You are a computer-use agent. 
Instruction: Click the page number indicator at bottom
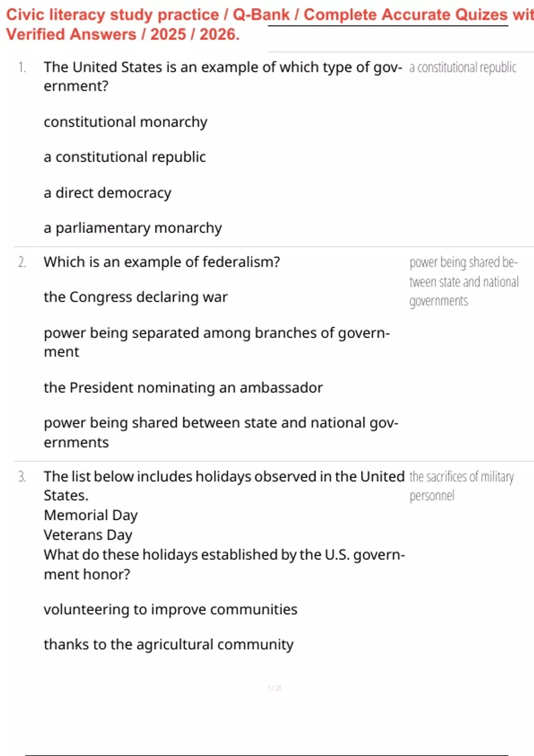coord(275,688)
